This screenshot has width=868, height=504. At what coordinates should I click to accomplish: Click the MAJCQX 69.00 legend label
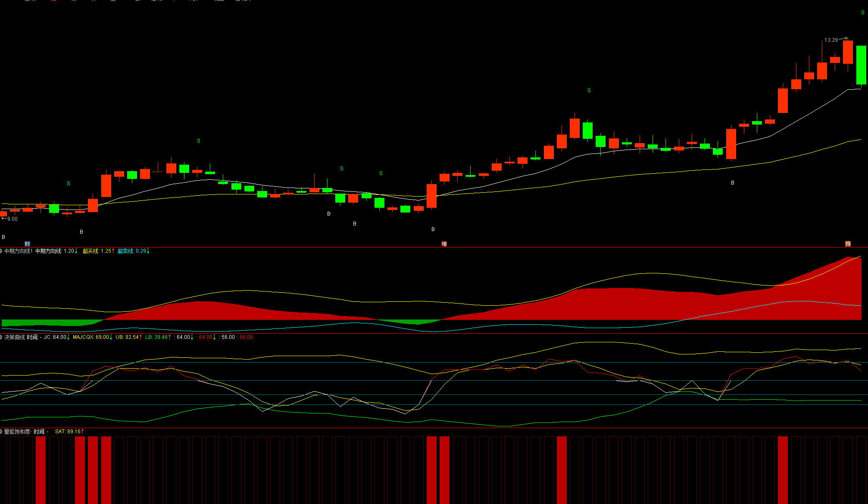tap(92, 337)
